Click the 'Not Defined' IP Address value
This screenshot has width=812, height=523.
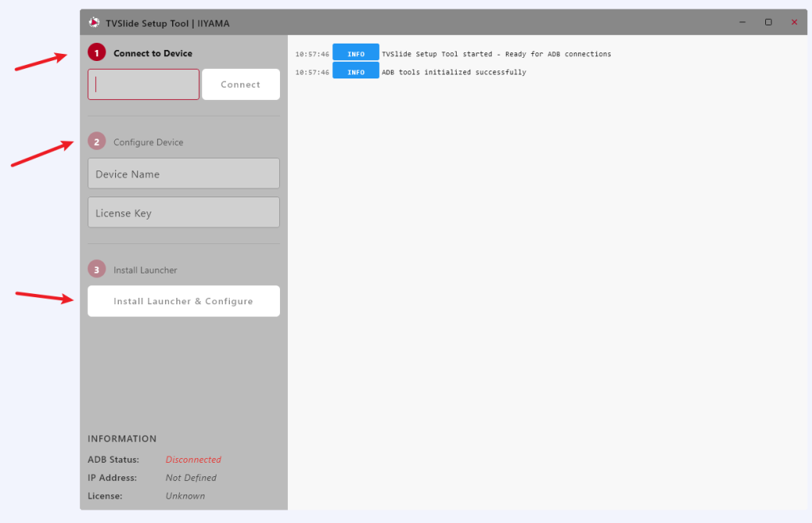[191, 478]
